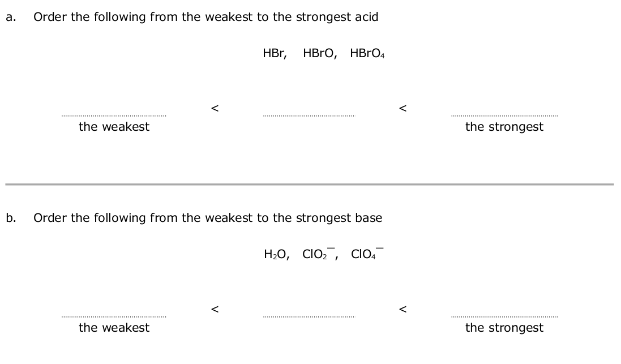Select the HBr formula
This screenshot has width=621, height=364.
tap(275, 54)
